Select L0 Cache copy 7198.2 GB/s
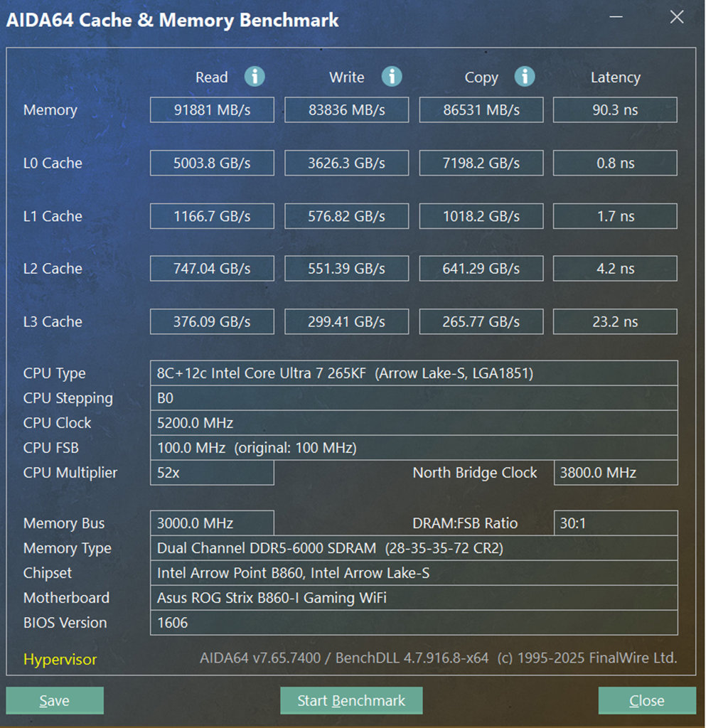 [481, 163]
